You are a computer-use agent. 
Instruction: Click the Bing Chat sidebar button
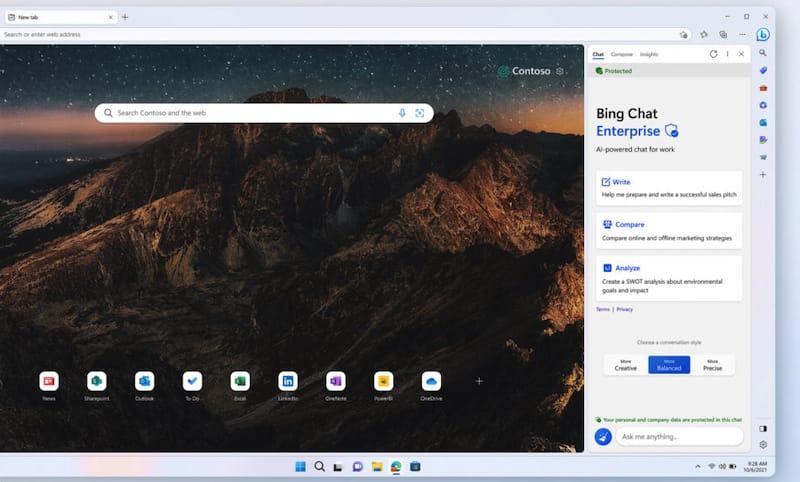click(763, 35)
